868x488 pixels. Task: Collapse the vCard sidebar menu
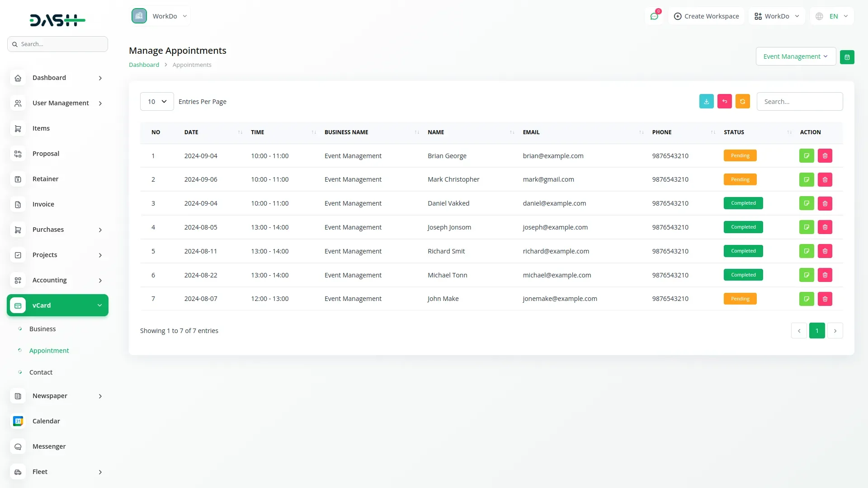click(58, 305)
